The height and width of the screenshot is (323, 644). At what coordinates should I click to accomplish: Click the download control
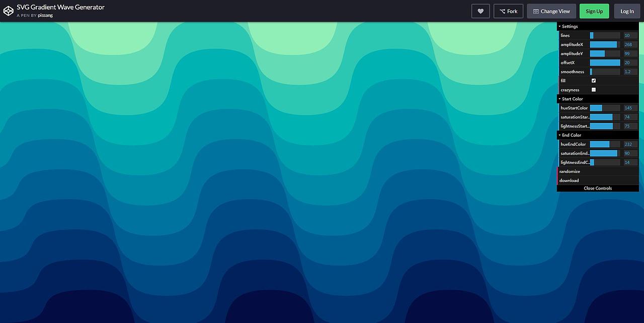(569, 180)
